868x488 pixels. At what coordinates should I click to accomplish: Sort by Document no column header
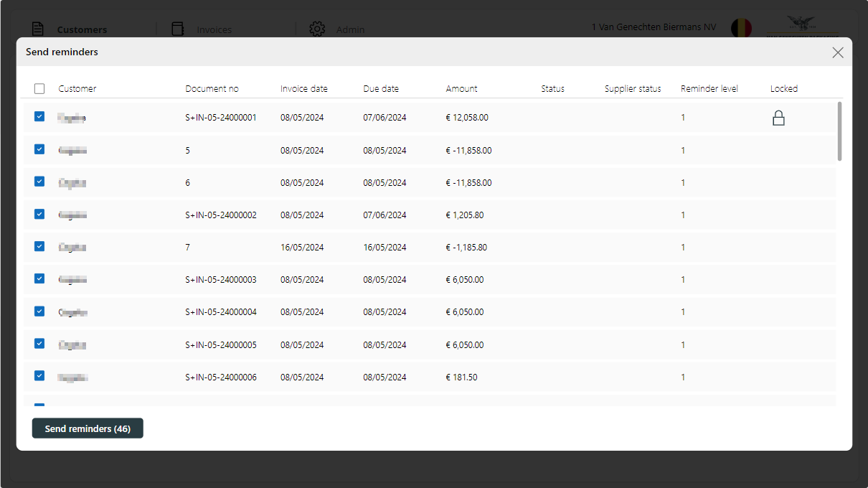212,89
